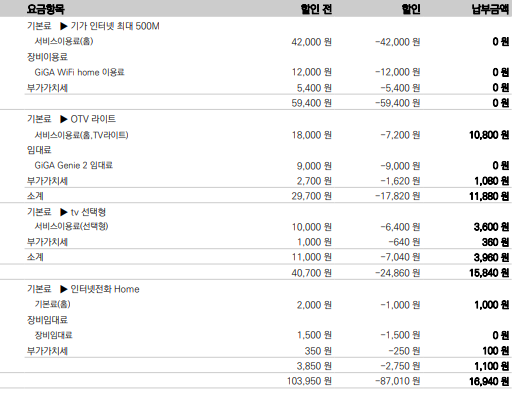
Task: Click the 11,880 원 OTV subtotal
Action: click(489, 196)
